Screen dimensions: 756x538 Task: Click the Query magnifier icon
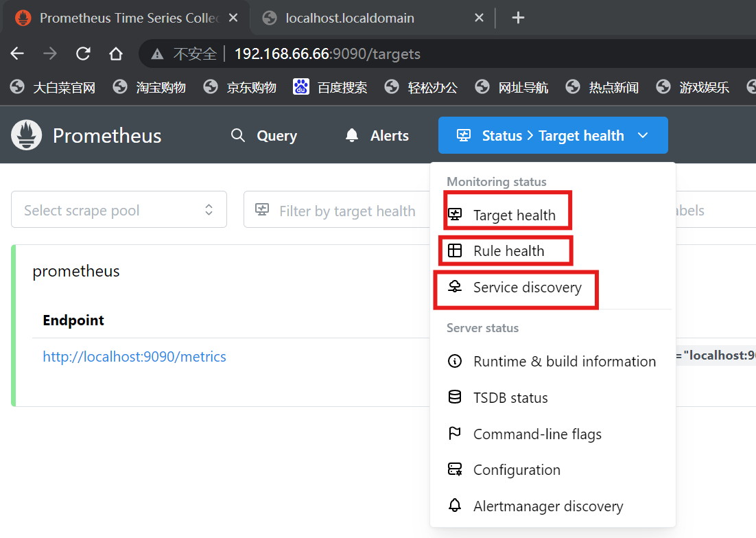pos(237,135)
